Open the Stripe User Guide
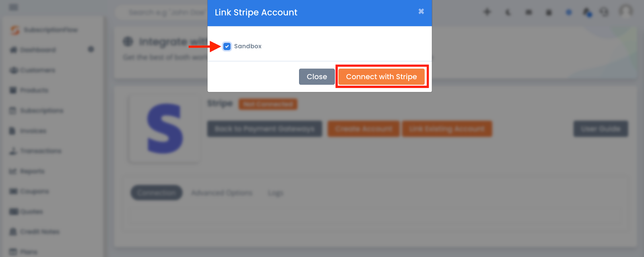This screenshot has height=257, width=644. click(x=601, y=129)
